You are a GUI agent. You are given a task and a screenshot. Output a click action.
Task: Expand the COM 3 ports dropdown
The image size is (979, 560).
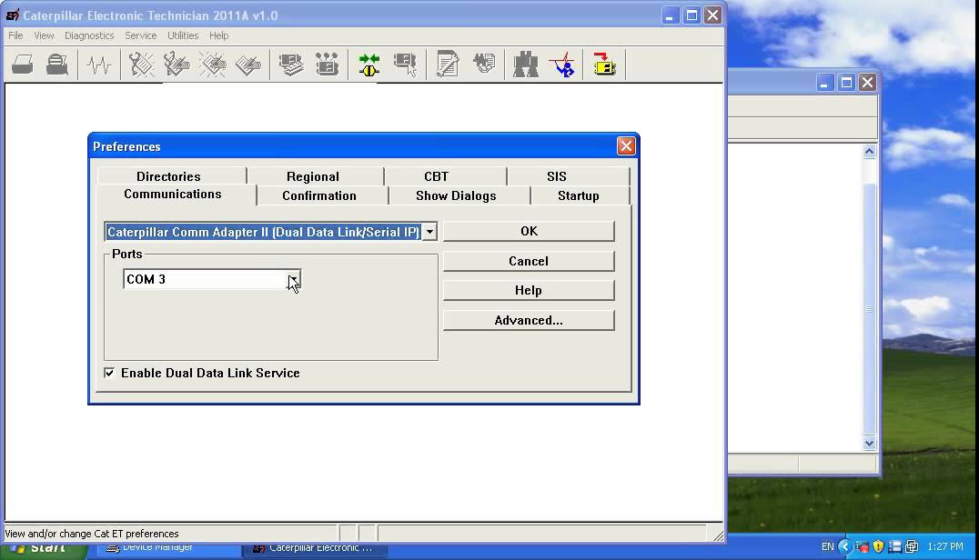coord(294,279)
